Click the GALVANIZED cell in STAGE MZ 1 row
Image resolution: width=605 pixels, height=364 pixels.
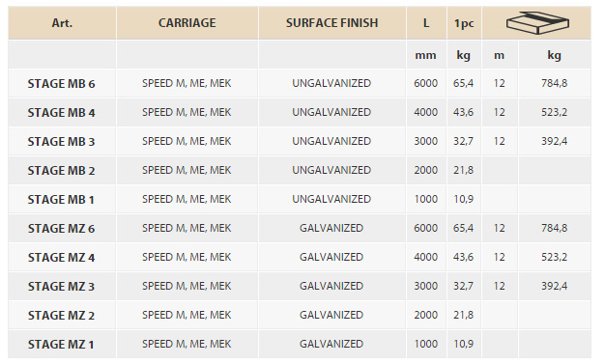tap(331, 344)
